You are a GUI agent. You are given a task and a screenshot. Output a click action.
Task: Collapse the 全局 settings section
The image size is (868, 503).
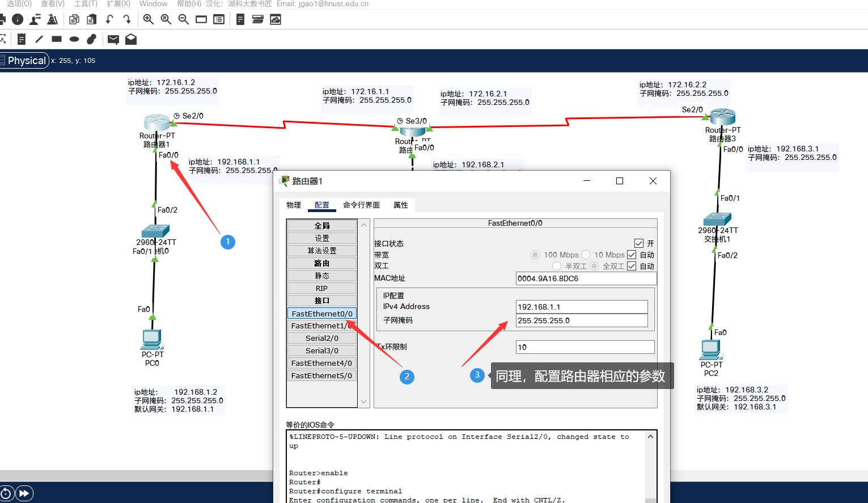click(321, 225)
